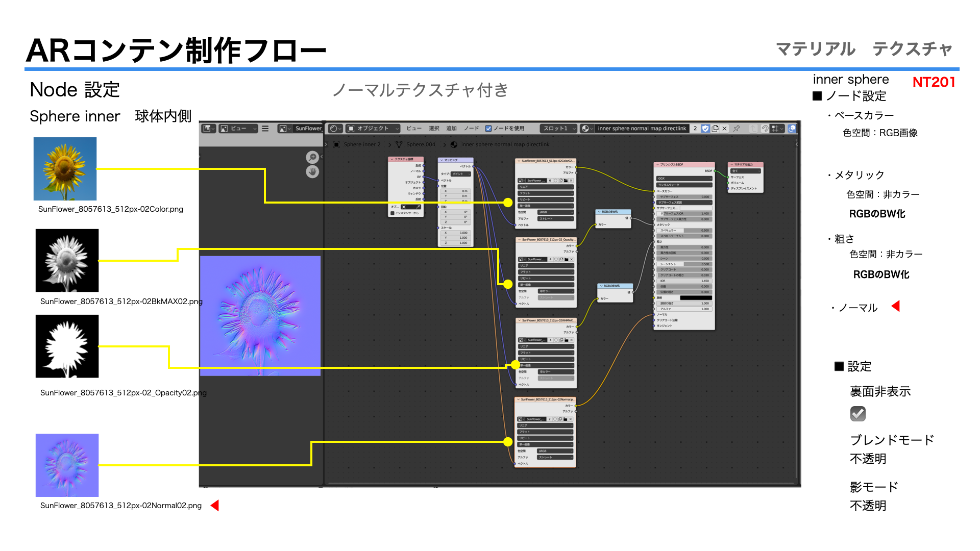Open the image browse dropdown beside SunFlower
Screen dimensions: 980x551
tap(285, 129)
